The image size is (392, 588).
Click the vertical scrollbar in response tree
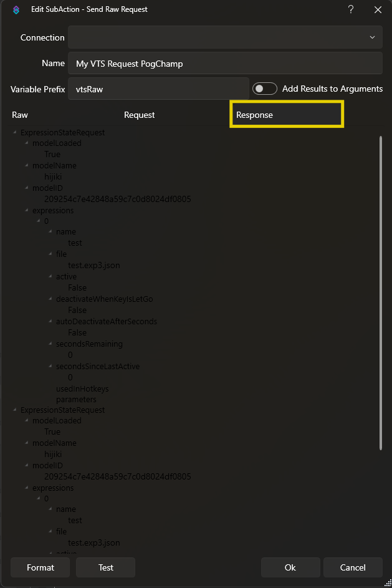[x=381, y=293]
